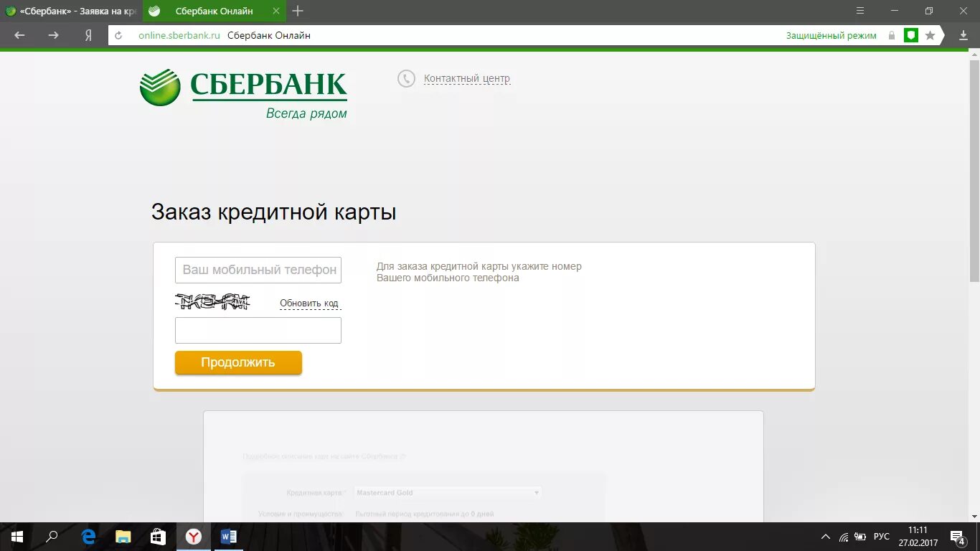Viewport: 980px width, 551px height.
Task: Show hidden tray icons chevron
Action: tap(826, 537)
